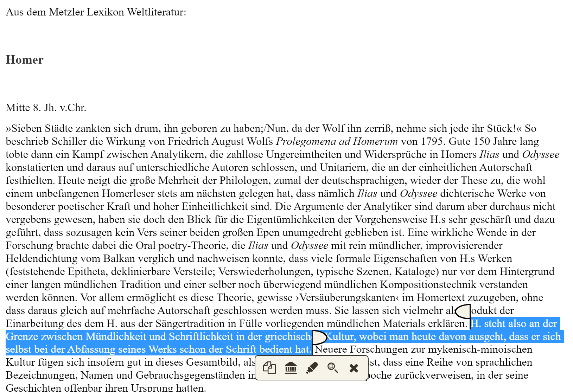The image size is (573, 392).
Task: Click the word 'Balkan'
Action: click(119, 258)
